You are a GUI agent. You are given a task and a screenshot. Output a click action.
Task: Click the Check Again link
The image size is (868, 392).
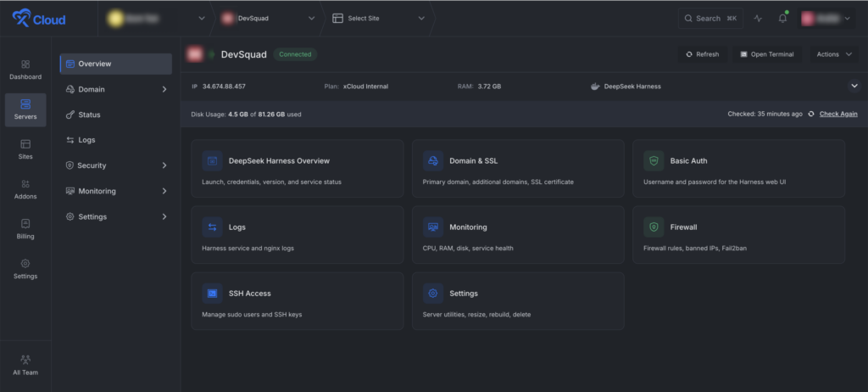838,114
